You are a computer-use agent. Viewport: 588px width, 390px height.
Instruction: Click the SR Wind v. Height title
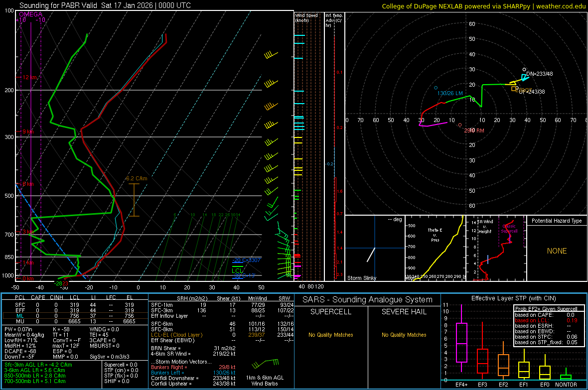tap(485, 227)
